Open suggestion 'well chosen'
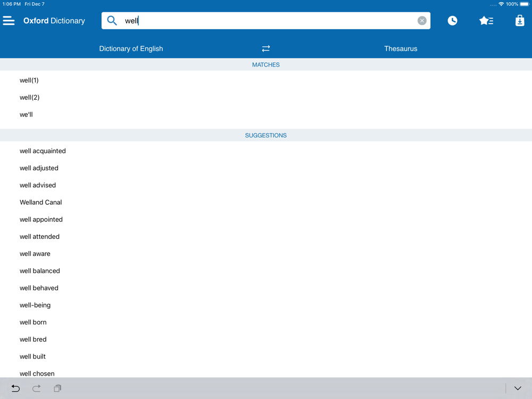The height and width of the screenshot is (399, 532). 266,372
